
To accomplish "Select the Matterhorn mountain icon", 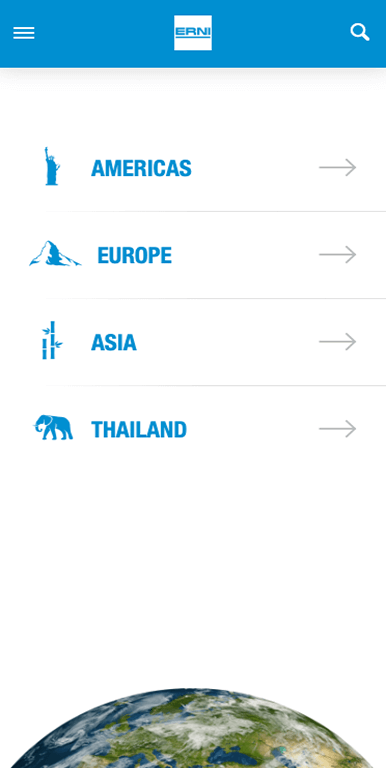I will 55,254.
